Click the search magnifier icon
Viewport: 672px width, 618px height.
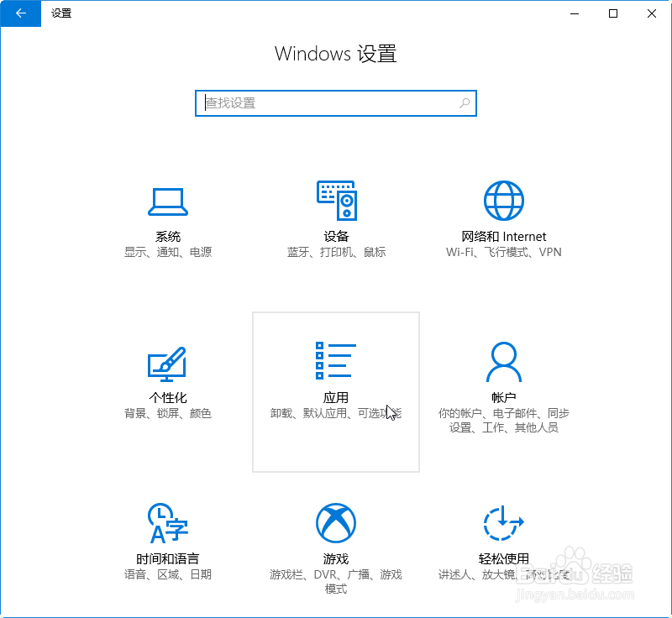(x=465, y=103)
